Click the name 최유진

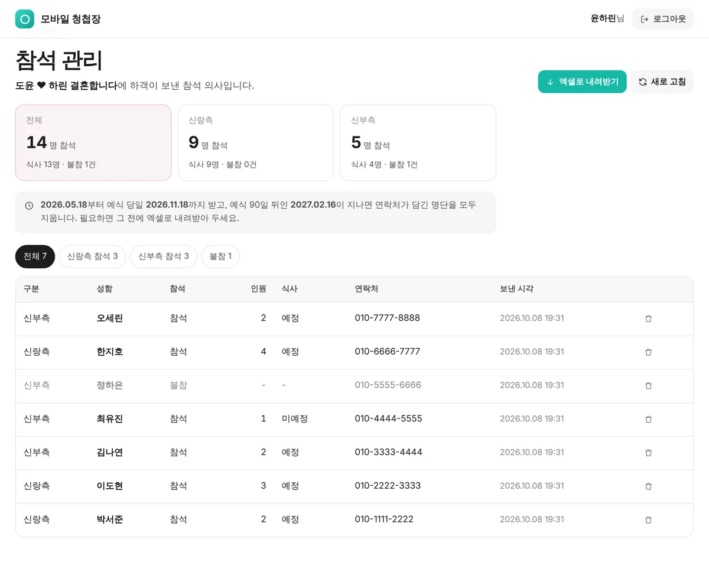point(110,418)
